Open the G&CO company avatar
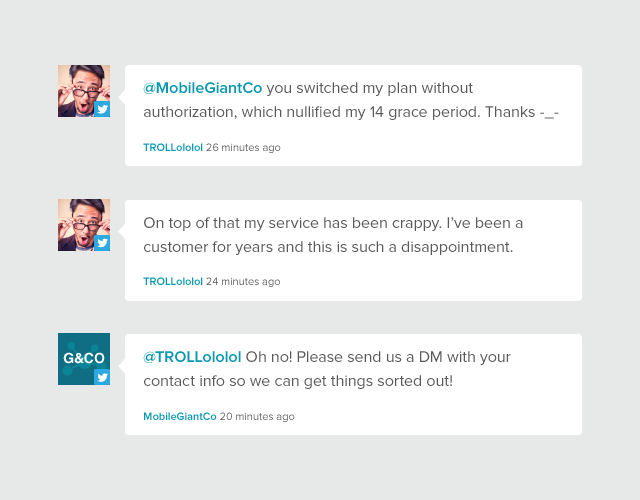The height and width of the screenshot is (500, 640). 84,359
